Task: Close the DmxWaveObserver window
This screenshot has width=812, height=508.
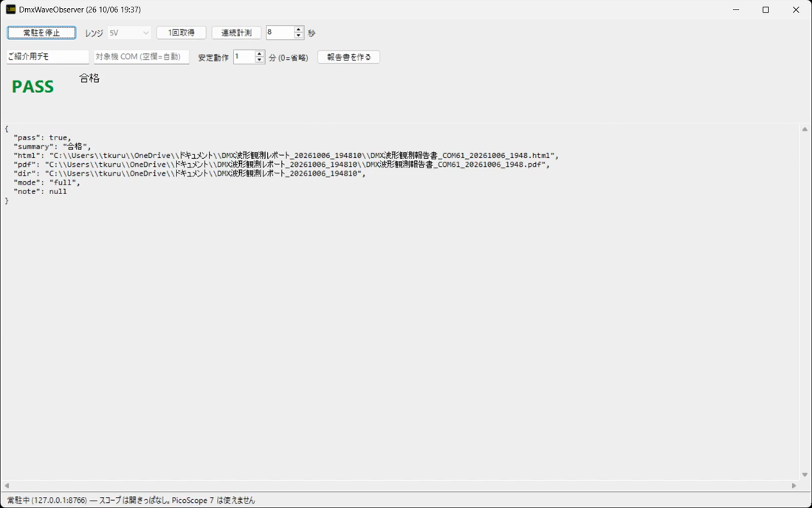Action: pos(796,10)
